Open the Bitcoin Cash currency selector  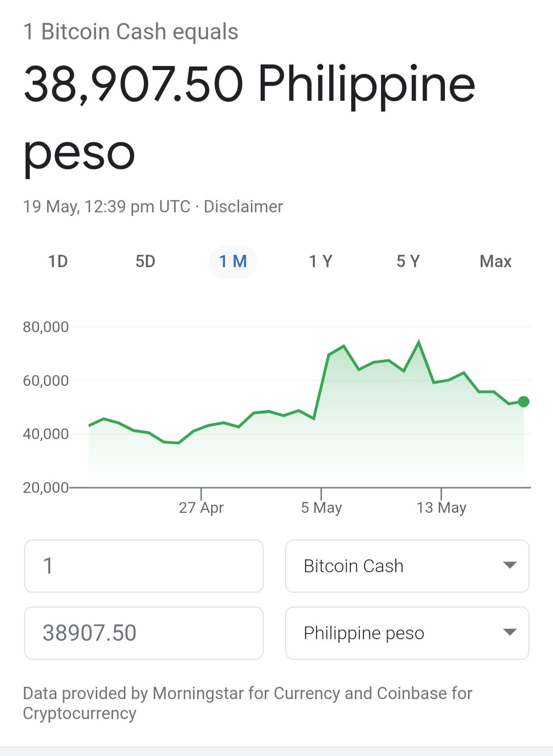[407, 566]
